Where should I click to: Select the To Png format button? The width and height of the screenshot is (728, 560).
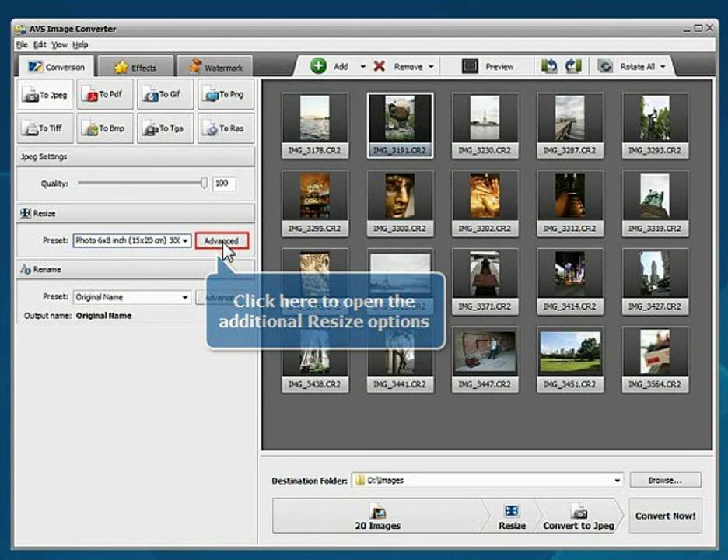point(226,94)
